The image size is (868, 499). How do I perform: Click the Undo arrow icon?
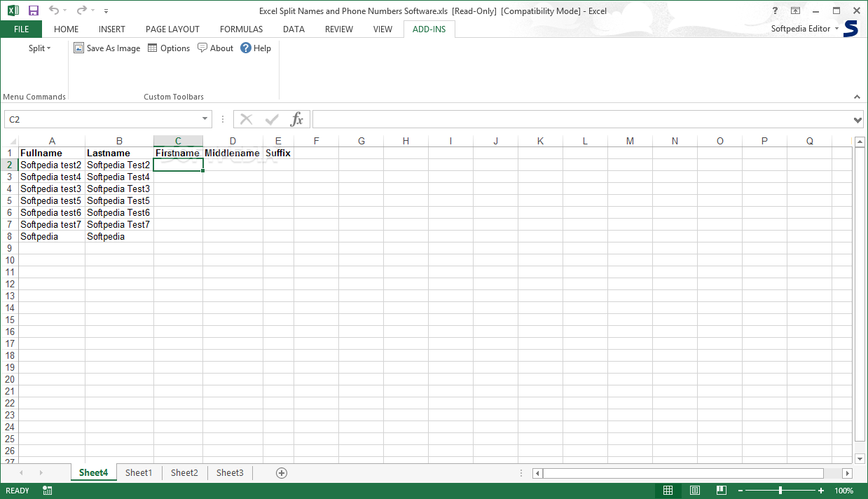54,11
